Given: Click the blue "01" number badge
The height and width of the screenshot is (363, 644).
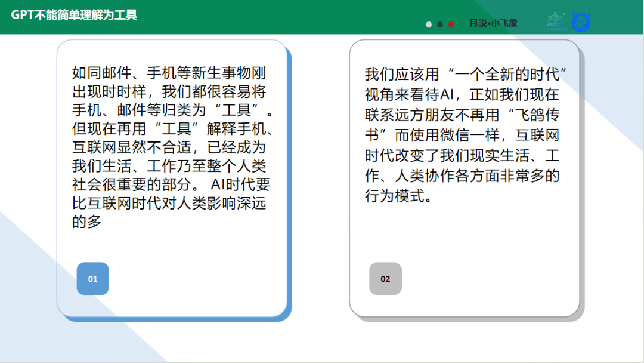Looking at the screenshot, I should [x=93, y=279].
